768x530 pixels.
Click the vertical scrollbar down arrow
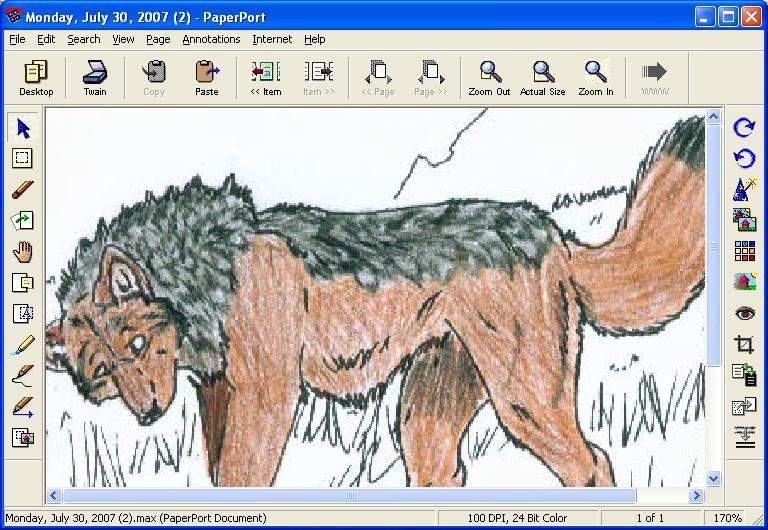[x=714, y=479]
